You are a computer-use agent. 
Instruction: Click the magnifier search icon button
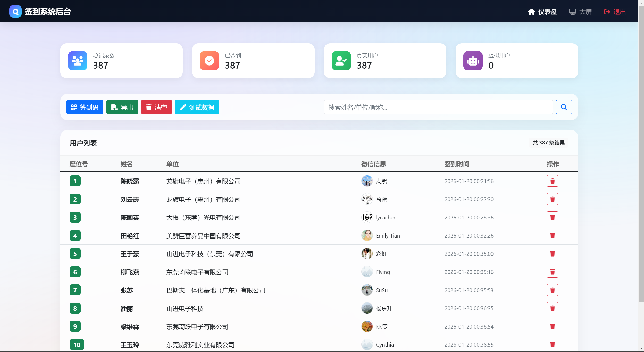click(x=564, y=107)
